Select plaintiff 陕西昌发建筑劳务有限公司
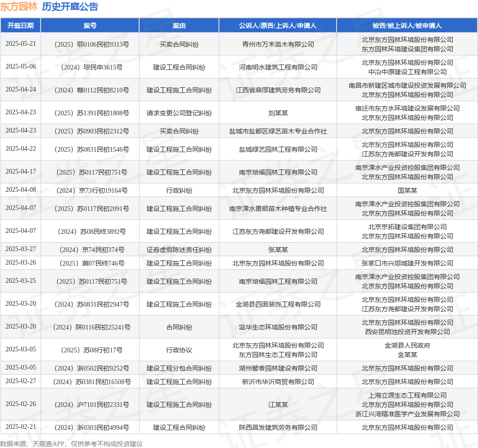Image resolution: width=478 pixels, height=448 pixels. [x=278, y=427]
